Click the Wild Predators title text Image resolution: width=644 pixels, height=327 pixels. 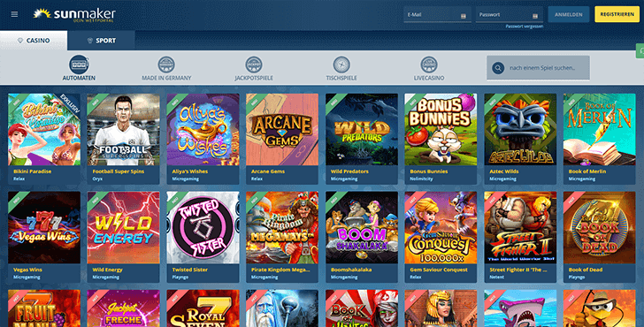pyautogui.click(x=349, y=171)
